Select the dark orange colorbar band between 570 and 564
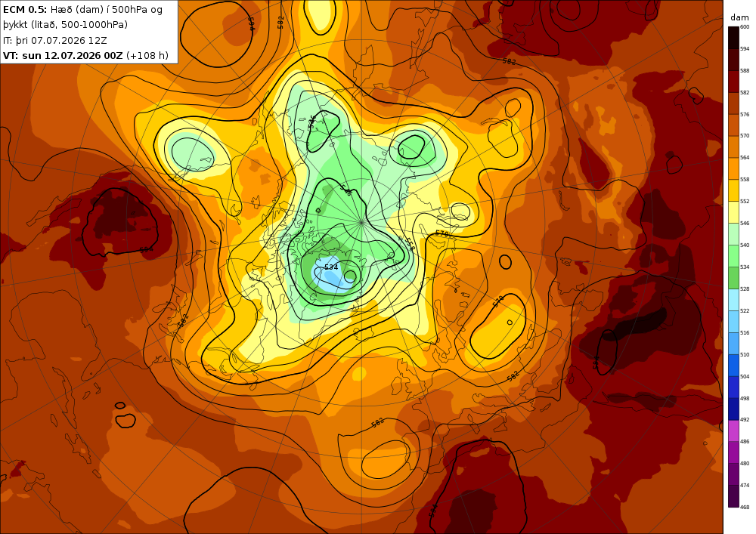The width and height of the screenshot is (756, 534). coord(733,147)
